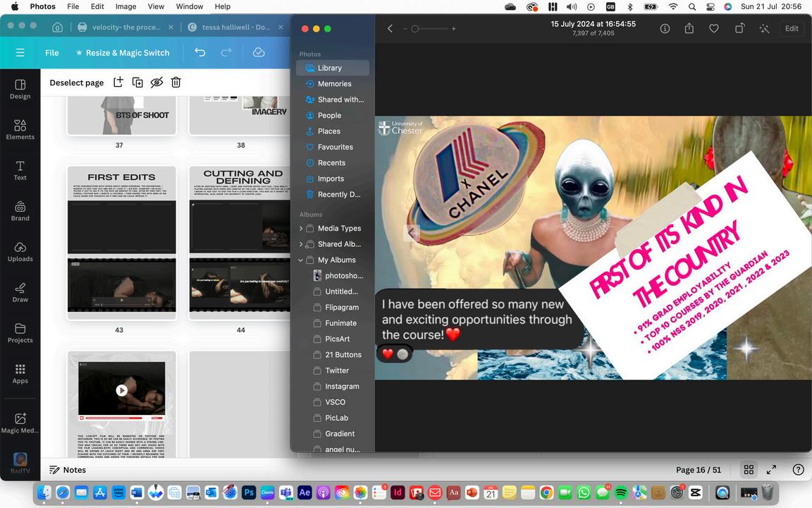Screen dimensions: 812x508
Task: Show photo info in Photos toolbar
Action: pos(665,28)
